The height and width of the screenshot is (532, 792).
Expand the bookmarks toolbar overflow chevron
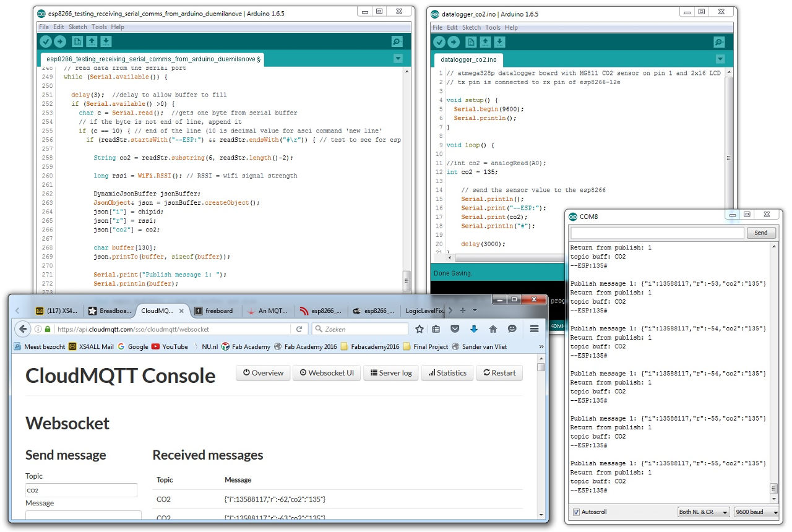point(541,346)
